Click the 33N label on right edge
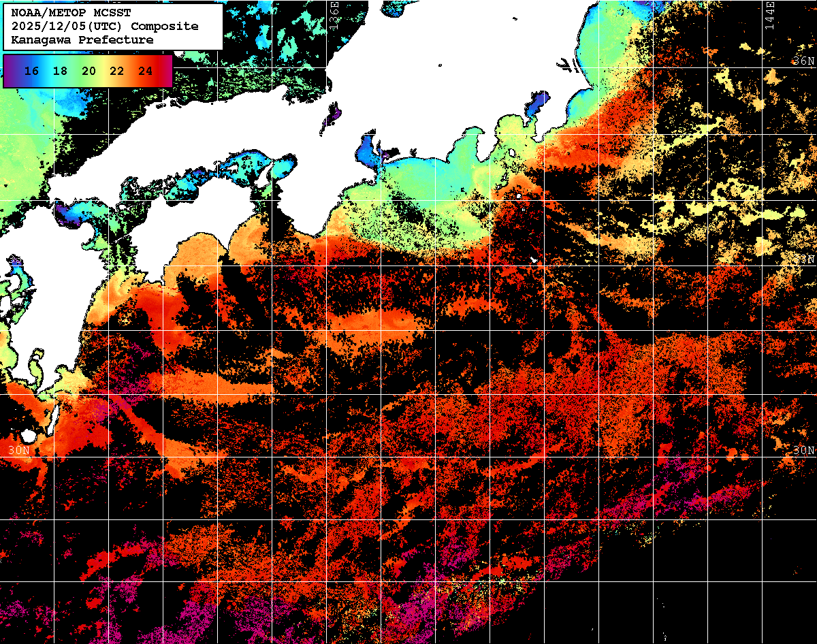Viewport: 817px width, 644px height. [x=806, y=259]
